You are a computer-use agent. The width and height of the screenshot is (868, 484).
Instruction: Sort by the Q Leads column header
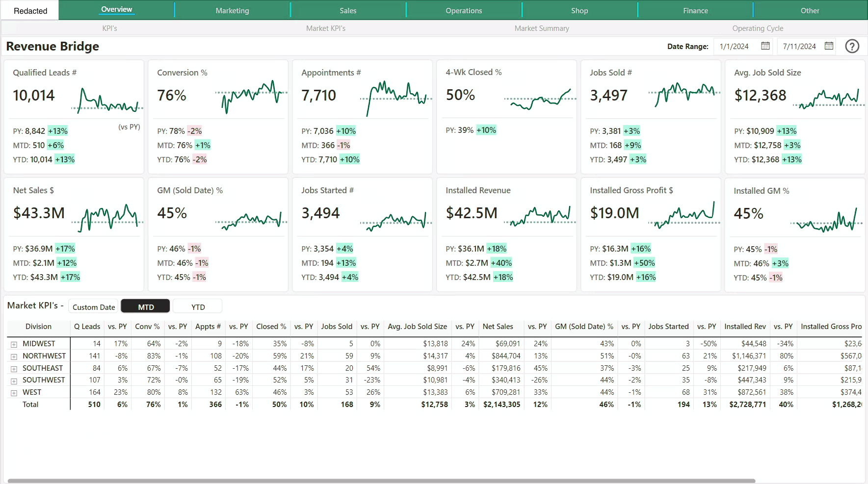pos(87,327)
